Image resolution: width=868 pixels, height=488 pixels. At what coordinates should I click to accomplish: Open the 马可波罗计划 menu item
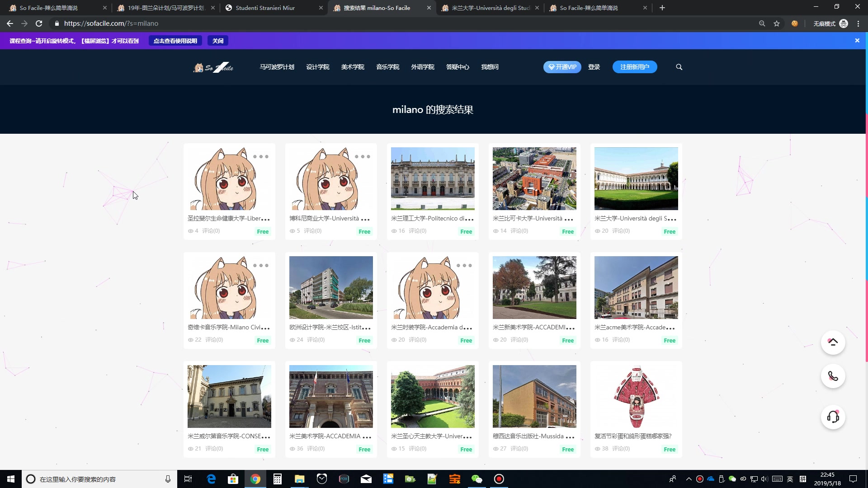coord(277,67)
